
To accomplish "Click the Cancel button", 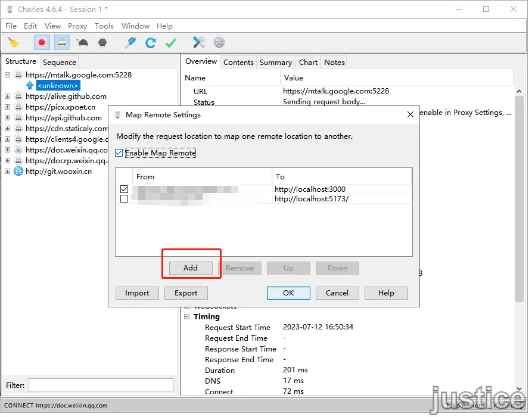I will (338, 294).
